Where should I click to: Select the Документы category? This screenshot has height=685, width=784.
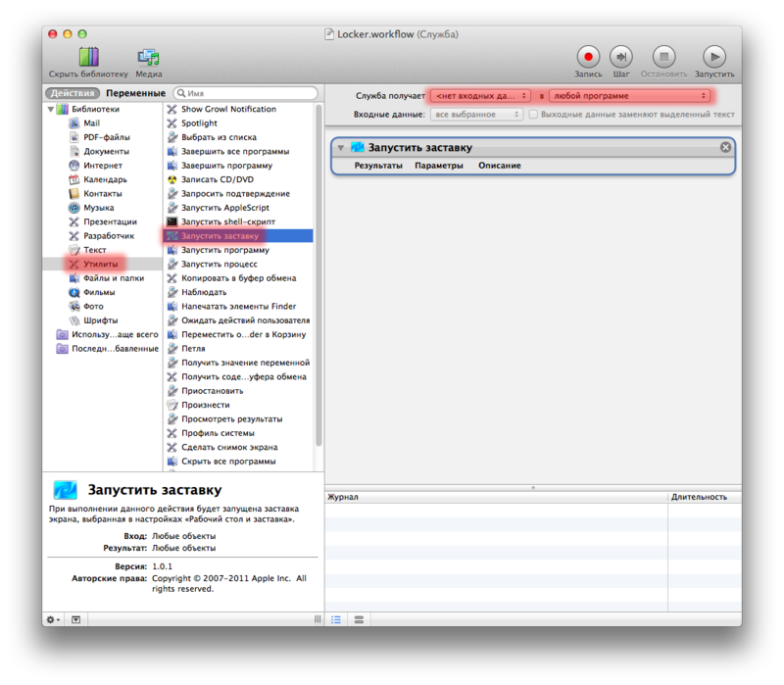point(106,151)
